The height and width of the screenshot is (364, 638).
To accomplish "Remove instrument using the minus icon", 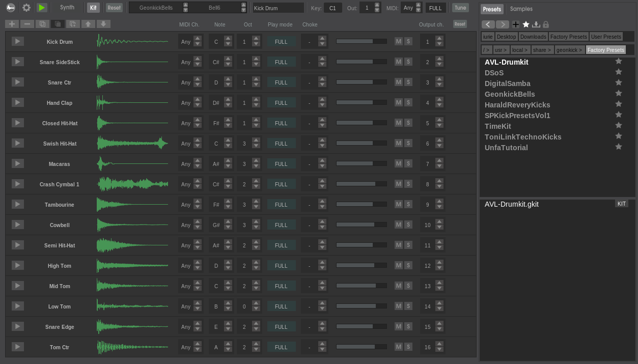I will [x=27, y=24].
